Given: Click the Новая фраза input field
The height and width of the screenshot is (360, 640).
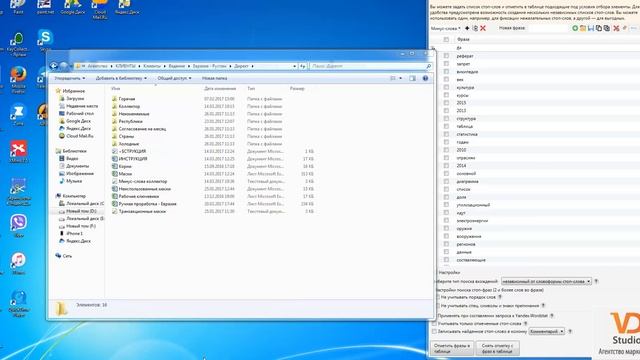Looking at the screenshot, I should tap(549, 28).
